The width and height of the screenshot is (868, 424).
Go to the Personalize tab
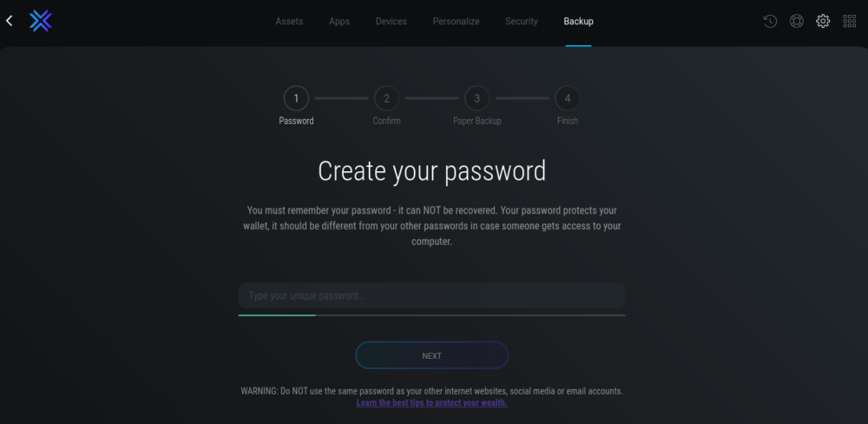456,22
